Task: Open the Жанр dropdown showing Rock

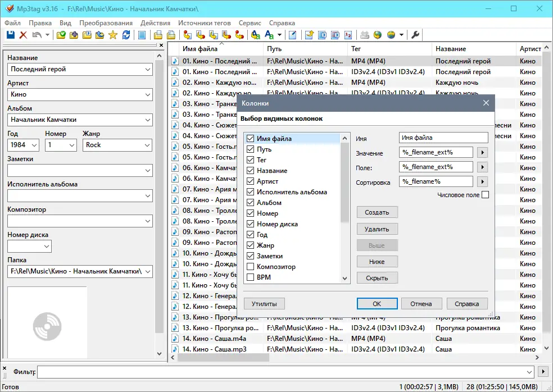Action: point(148,145)
